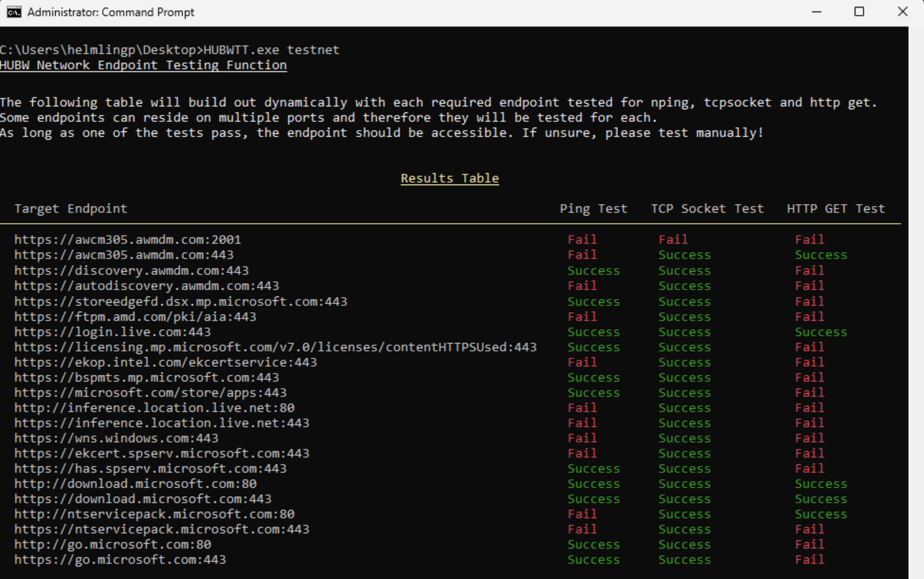
Task: Click the TCP Socket Test column header
Action: pyautogui.click(x=707, y=208)
